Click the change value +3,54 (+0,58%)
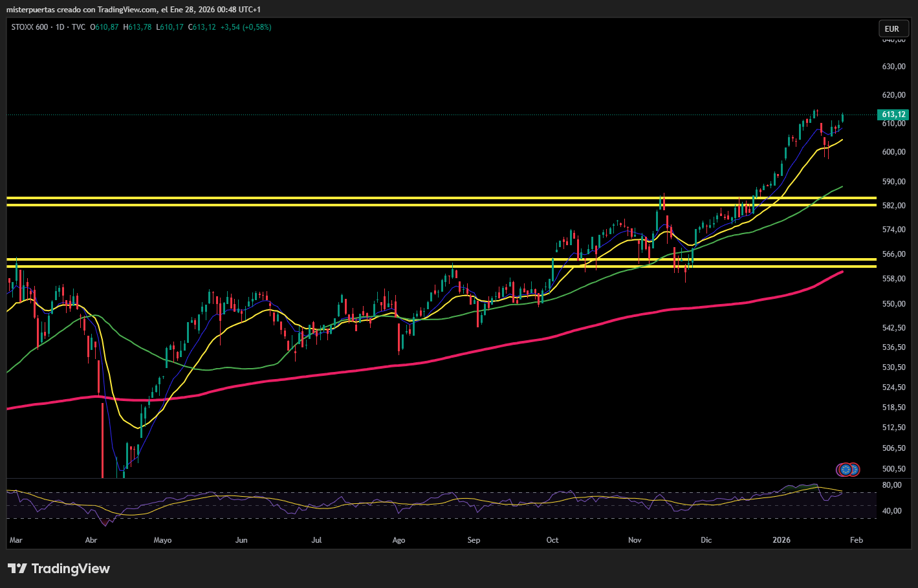The width and height of the screenshot is (918, 588). tap(246, 27)
